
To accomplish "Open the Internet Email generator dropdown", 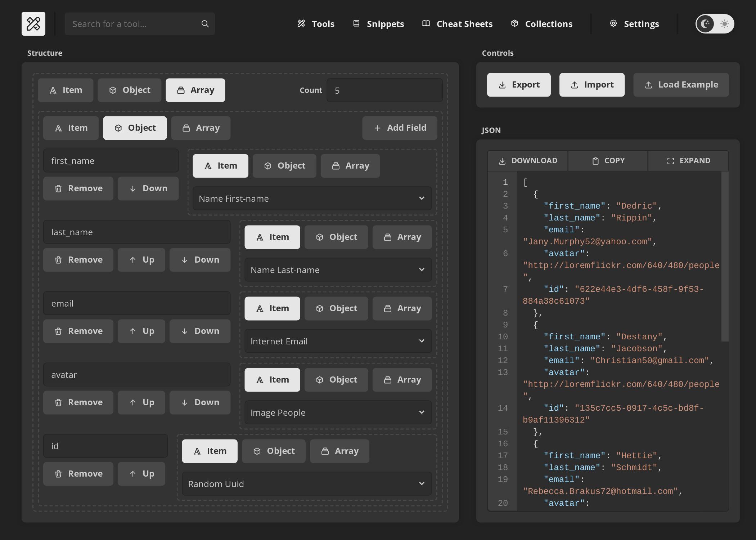I will click(x=337, y=341).
